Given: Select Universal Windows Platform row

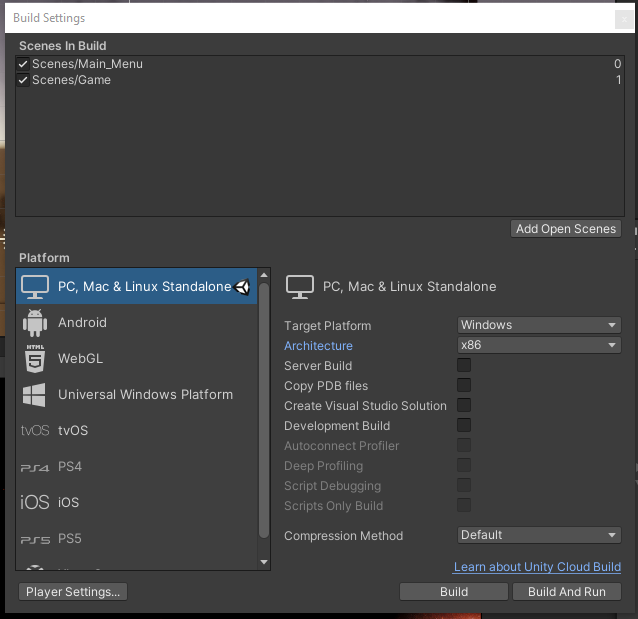Looking at the screenshot, I should 136,394.
